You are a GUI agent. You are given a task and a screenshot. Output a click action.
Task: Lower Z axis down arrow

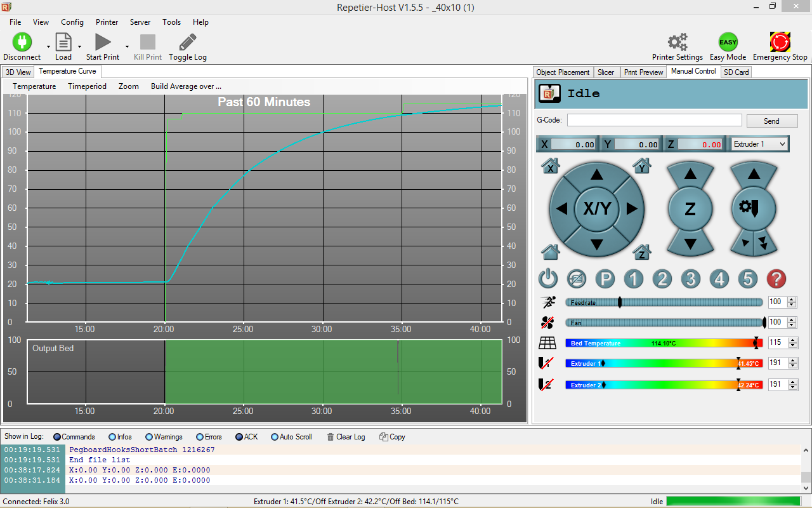pyautogui.click(x=690, y=243)
